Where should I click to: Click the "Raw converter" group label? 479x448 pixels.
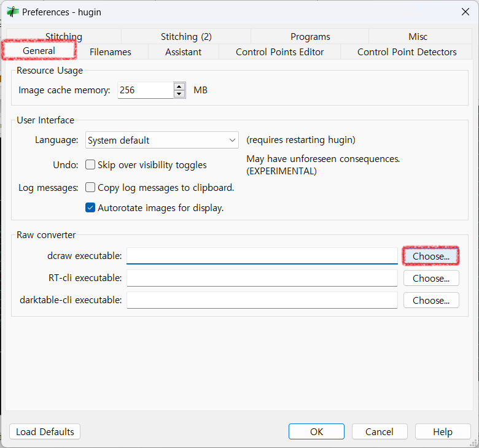click(x=46, y=235)
